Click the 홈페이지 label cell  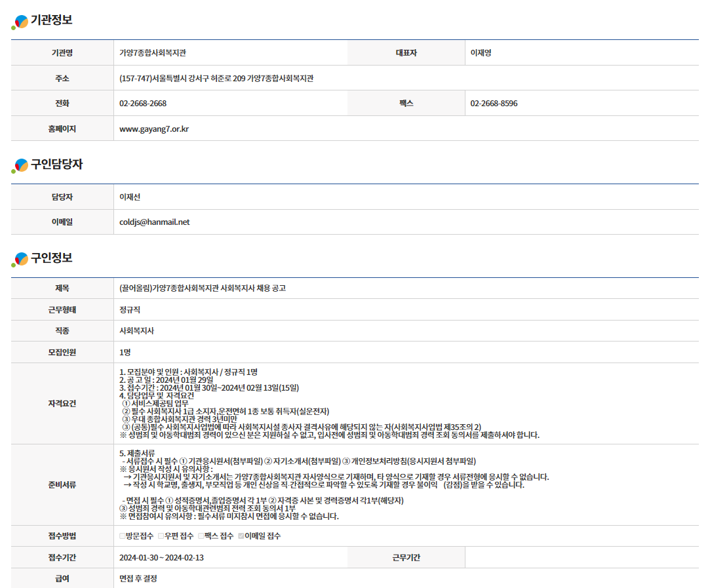point(62,129)
